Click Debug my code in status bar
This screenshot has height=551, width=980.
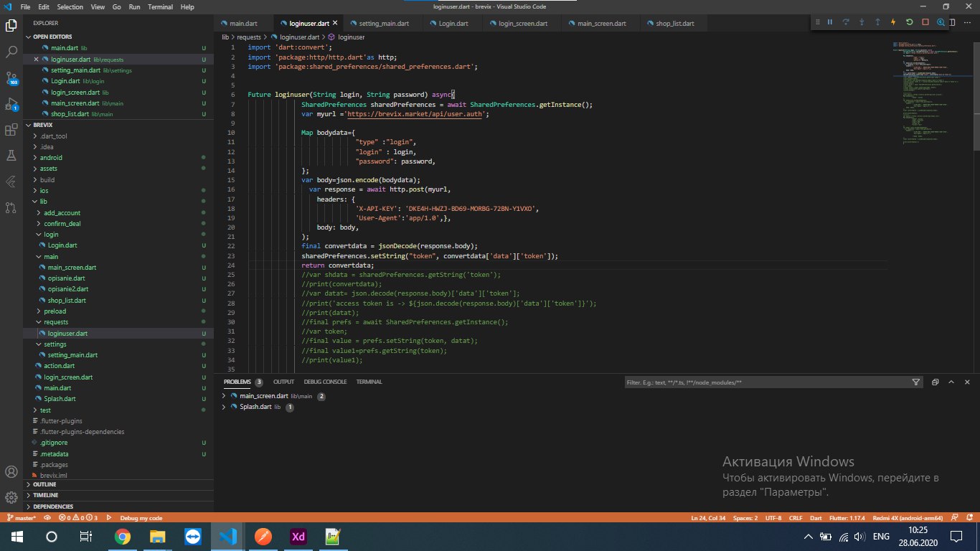click(141, 517)
